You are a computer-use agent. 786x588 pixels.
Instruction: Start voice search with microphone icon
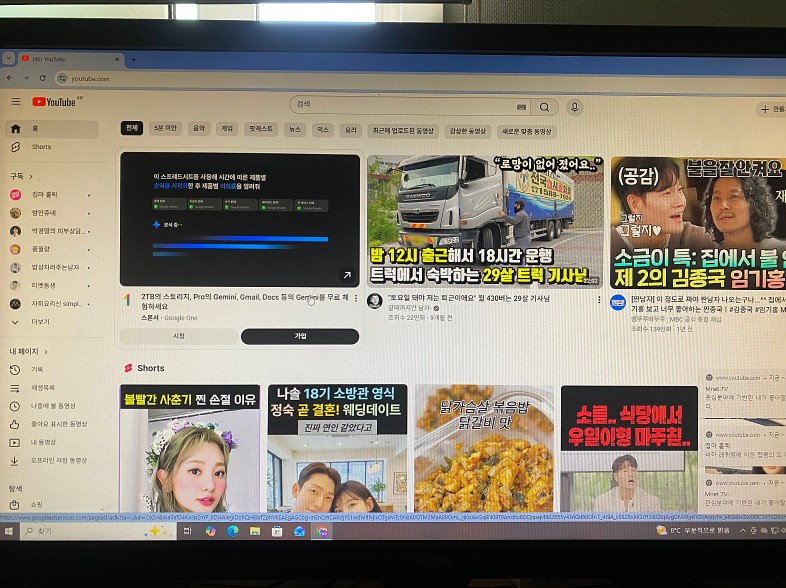point(574,107)
